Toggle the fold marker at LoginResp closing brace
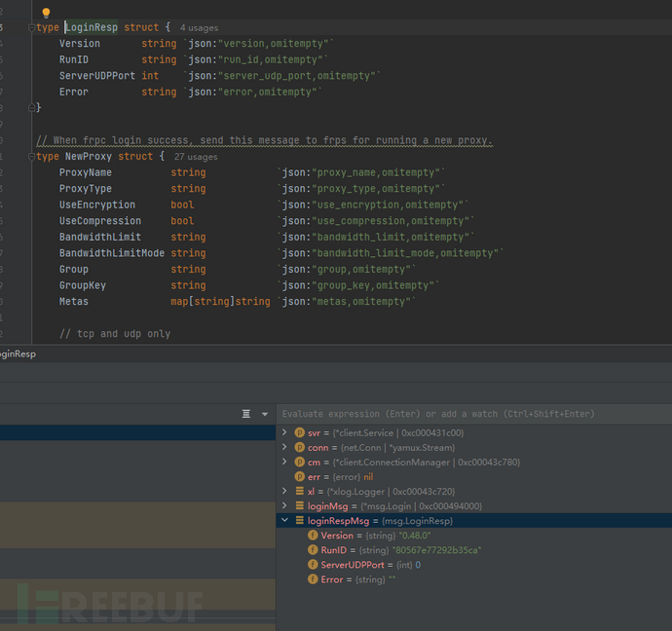 point(29,108)
